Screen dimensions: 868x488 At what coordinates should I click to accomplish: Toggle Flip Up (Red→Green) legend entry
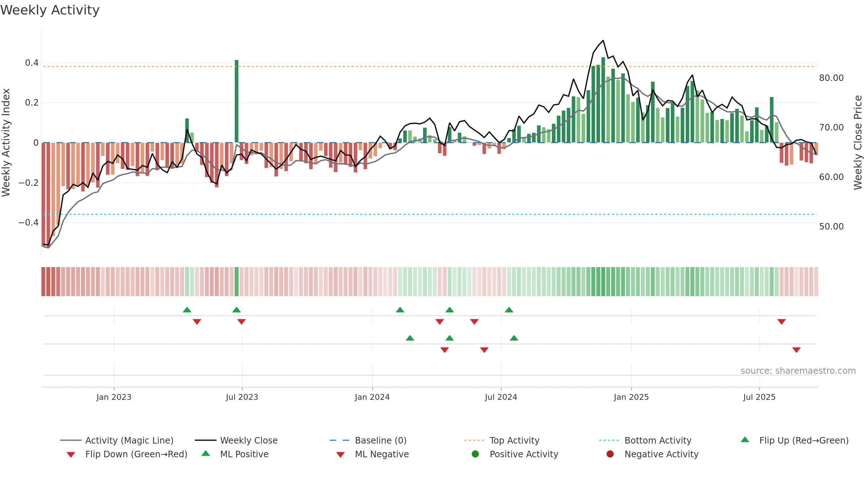coord(795,440)
